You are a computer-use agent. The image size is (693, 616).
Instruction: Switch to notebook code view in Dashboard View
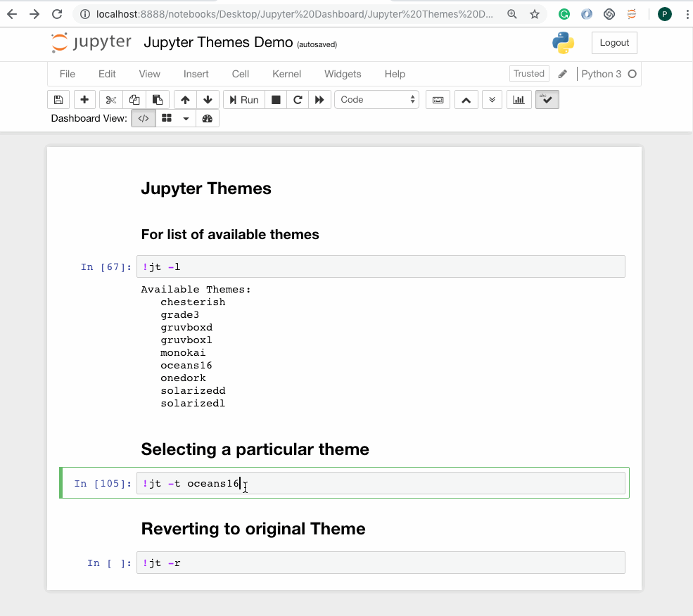(x=143, y=119)
